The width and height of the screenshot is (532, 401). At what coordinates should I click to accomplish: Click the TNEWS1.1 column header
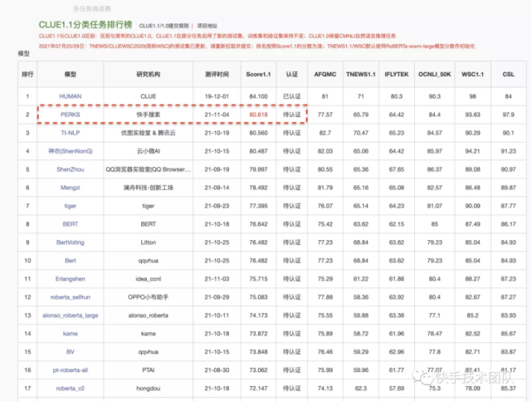pos(361,74)
